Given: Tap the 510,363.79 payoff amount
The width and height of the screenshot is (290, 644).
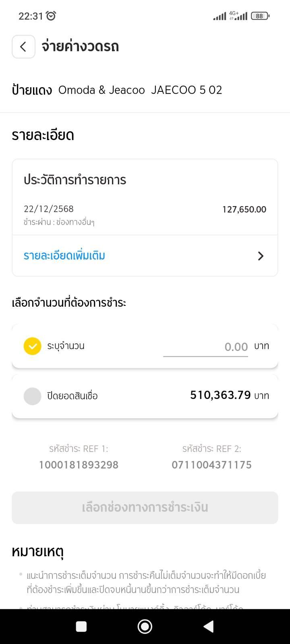Looking at the screenshot, I should click(x=220, y=395).
